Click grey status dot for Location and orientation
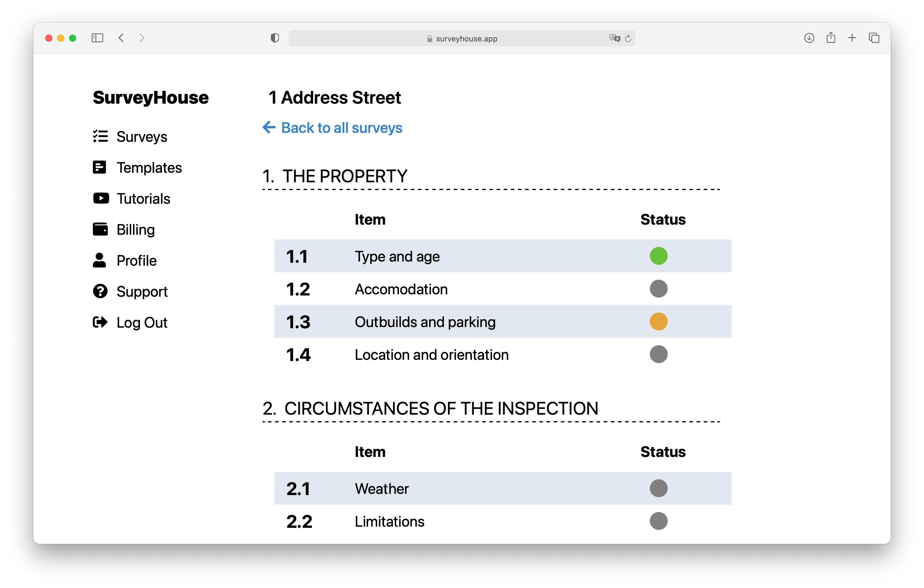Screen dimensions: 924x588 [x=658, y=354]
